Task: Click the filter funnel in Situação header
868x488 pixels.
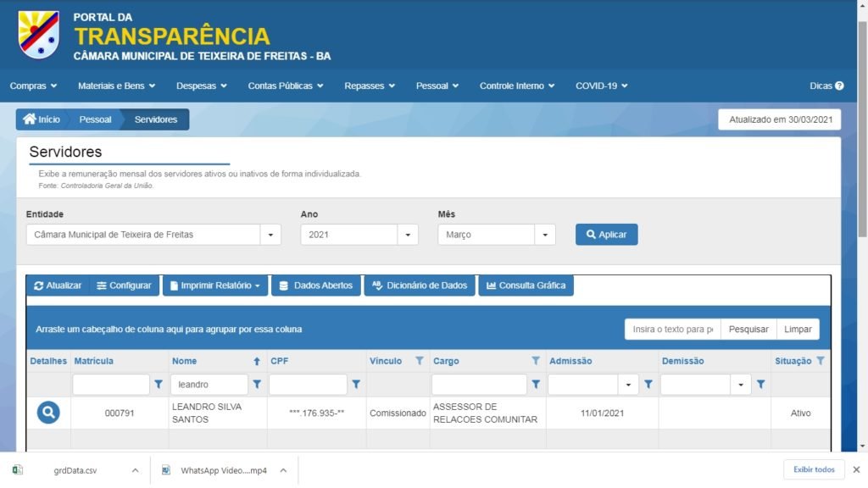Action: (820, 361)
